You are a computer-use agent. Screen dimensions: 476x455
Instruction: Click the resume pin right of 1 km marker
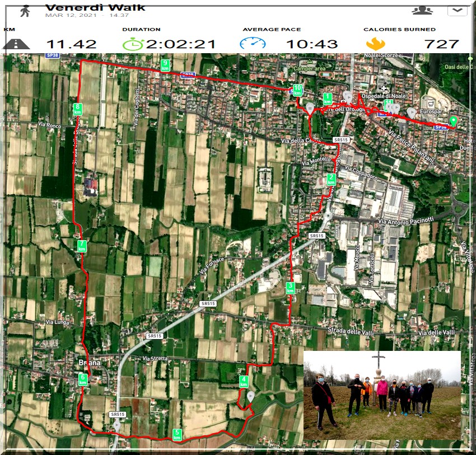(348, 98)
